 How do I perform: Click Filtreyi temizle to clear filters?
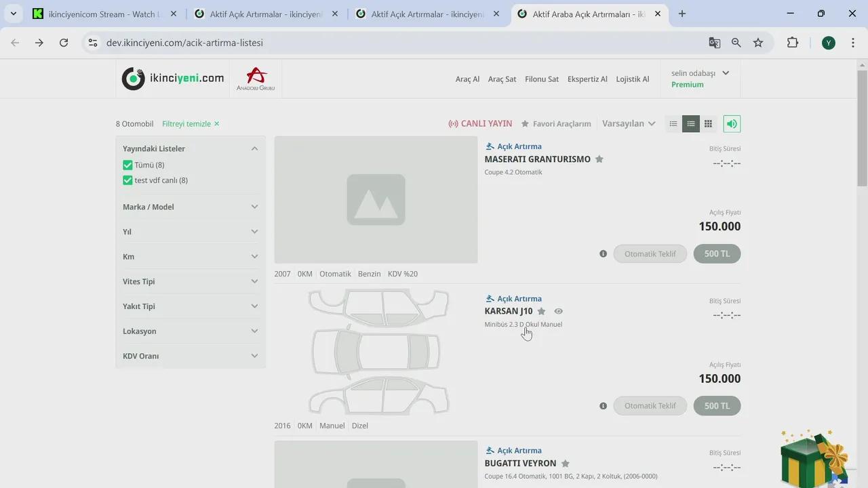coord(191,124)
